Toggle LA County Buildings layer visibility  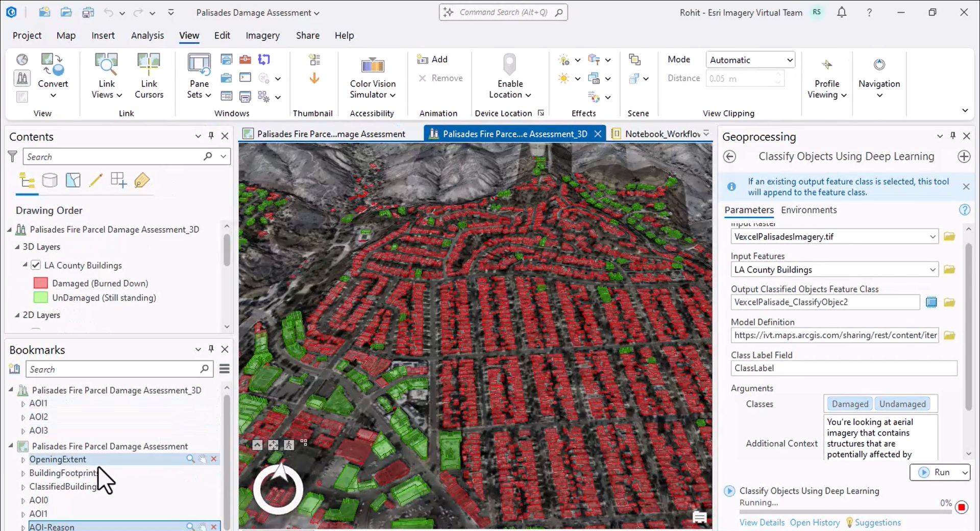[x=36, y=265]
